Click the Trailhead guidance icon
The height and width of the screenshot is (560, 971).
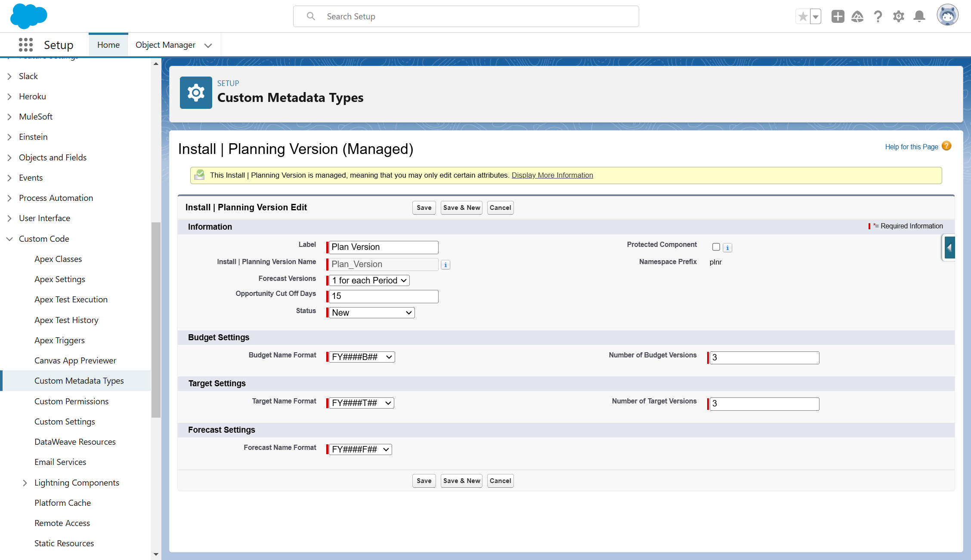click(x=857, y=17)
